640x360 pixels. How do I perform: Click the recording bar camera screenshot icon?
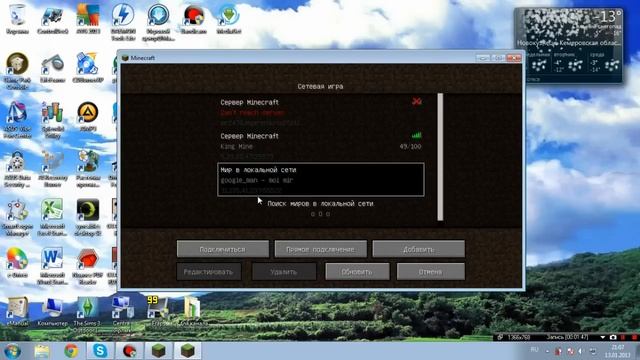(x=613, y=337)
